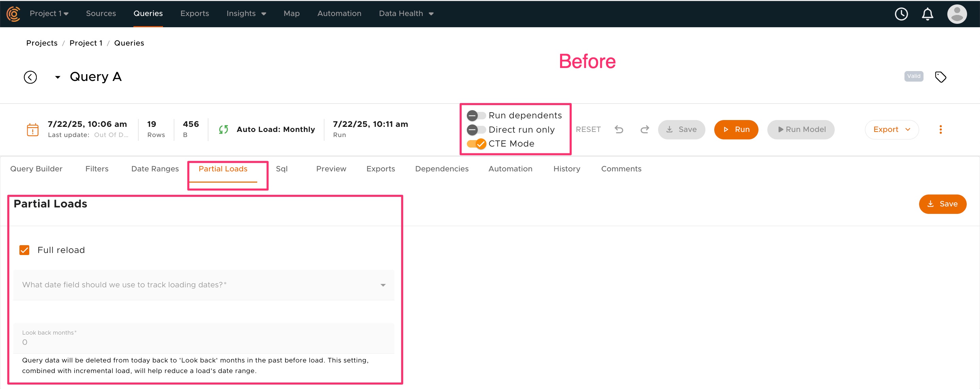
Task: Click the orange app logo icon
Action: pyautogui.click(x=13, y=14)
